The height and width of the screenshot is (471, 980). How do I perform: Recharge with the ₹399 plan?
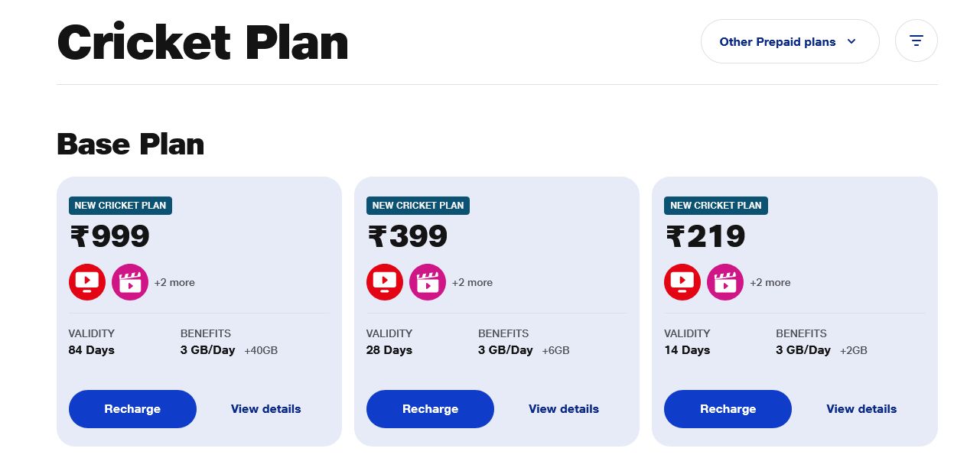point(430,409)
